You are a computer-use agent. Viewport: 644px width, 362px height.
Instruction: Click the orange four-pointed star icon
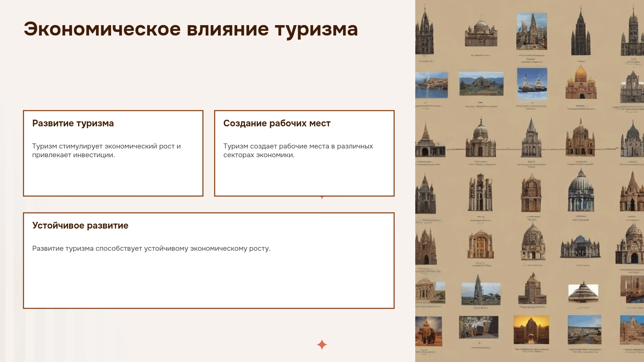pyautogui.click(x=322, y=345)
